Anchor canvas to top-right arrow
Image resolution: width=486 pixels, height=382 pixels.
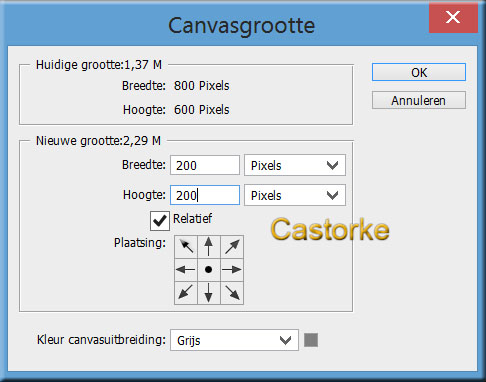click(x=232, y=247)
